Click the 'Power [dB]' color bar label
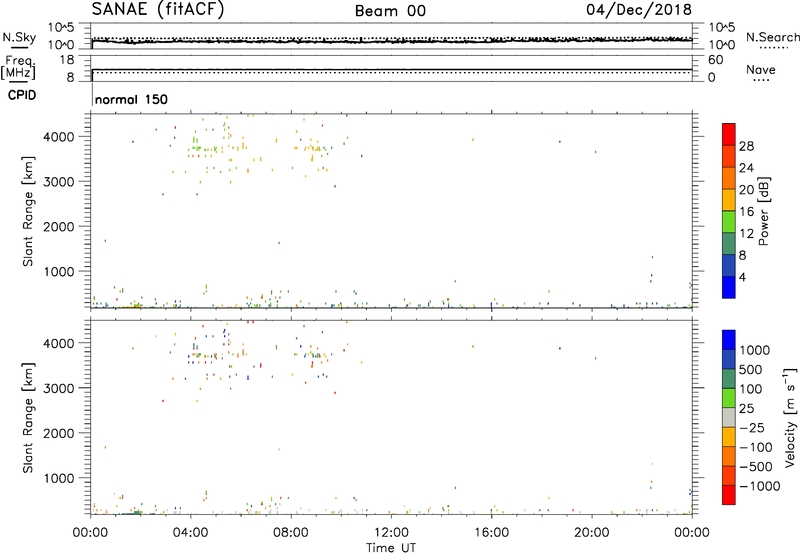This screenshot has width=800, height=554. click(x=763, y=211)
